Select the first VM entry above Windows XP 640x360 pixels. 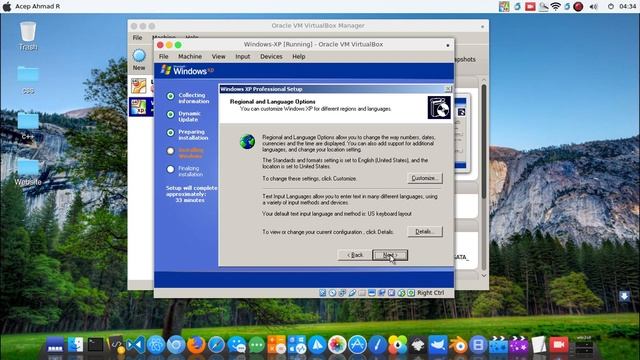click(141, 86)
